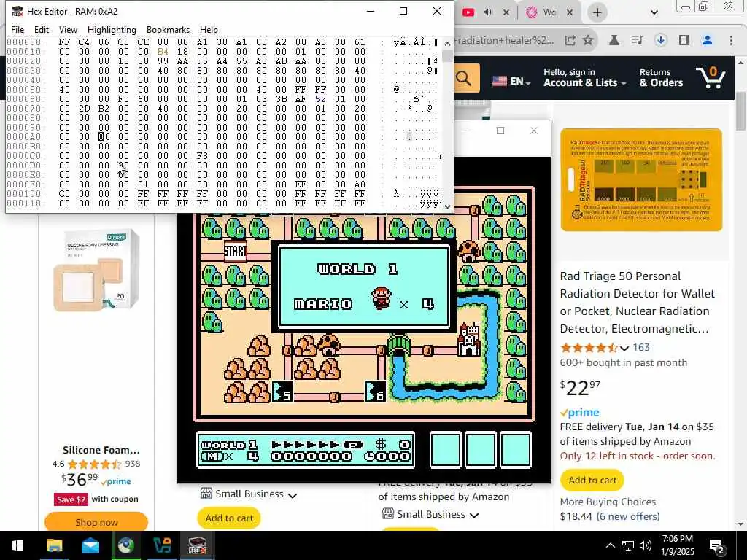Open the media control playlist icon

pyautogui.click(x=637, y=40)
